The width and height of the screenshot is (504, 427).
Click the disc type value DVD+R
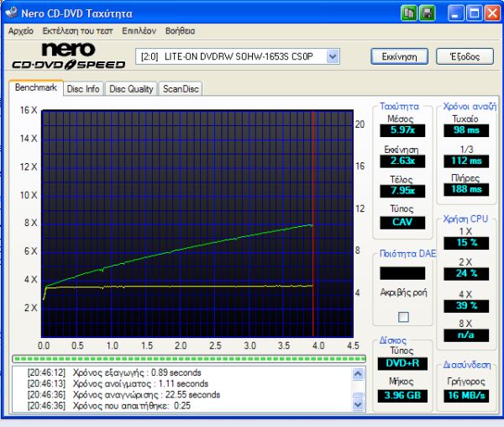pos(402,363)
